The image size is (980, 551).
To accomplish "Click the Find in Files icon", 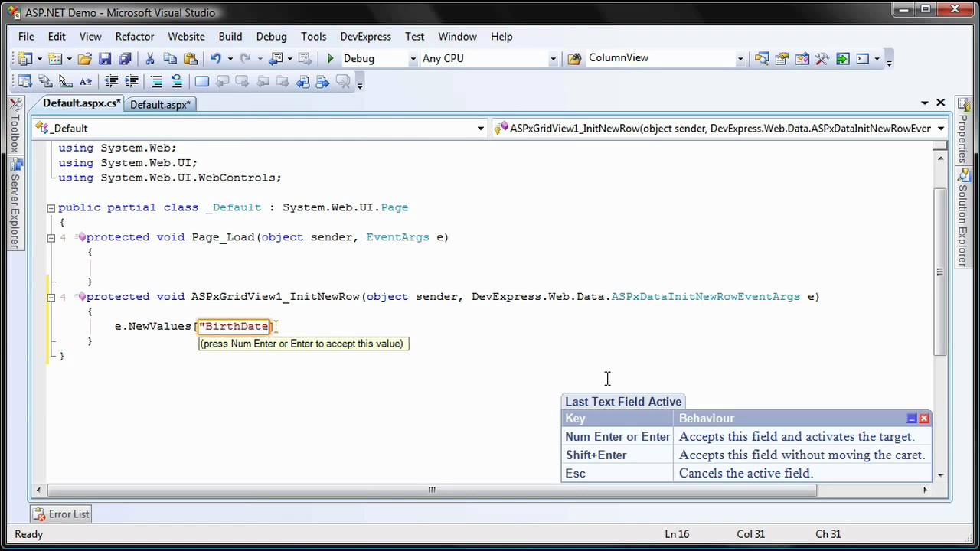I will [573, 58].
